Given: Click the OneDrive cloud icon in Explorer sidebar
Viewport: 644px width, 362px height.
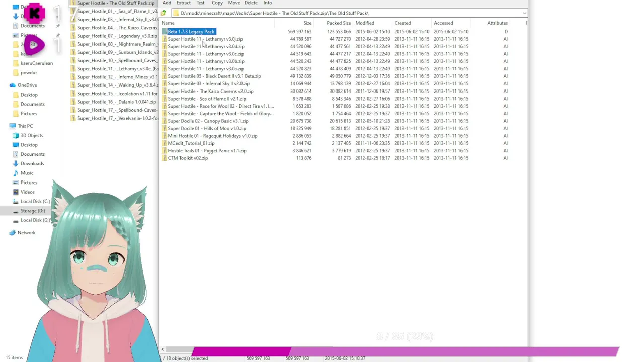Looking at the screenshot, I should (x=13, y=85).
